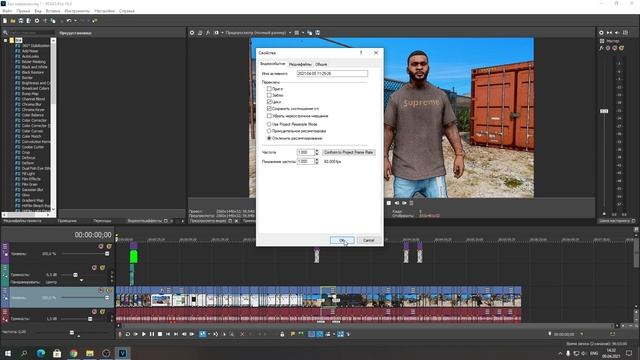Stop playback in the timeline transport bar
This screenshot has width=640, height=360.
[x=160, y=334]
